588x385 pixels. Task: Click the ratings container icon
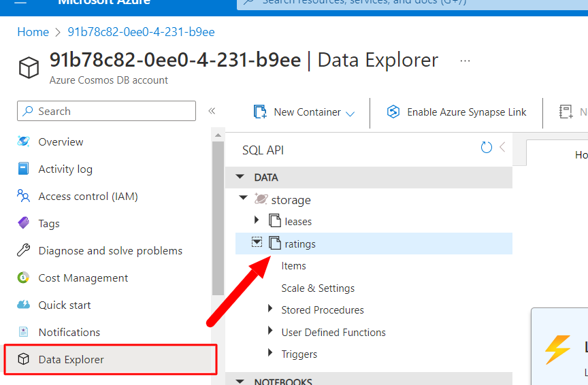tap(275, 243)
